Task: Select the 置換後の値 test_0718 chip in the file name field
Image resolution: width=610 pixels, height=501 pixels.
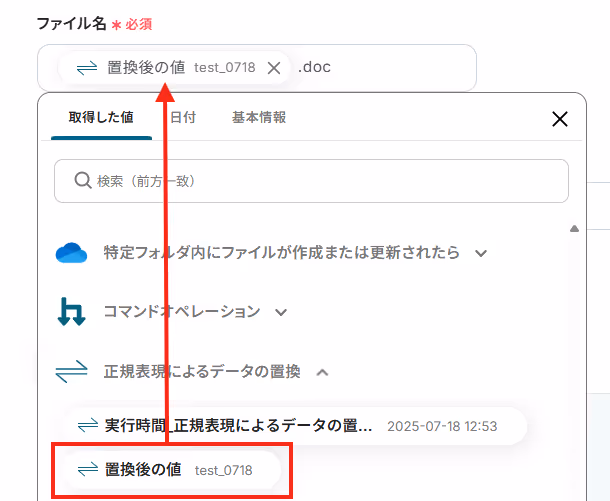Action: coord(174,68)
